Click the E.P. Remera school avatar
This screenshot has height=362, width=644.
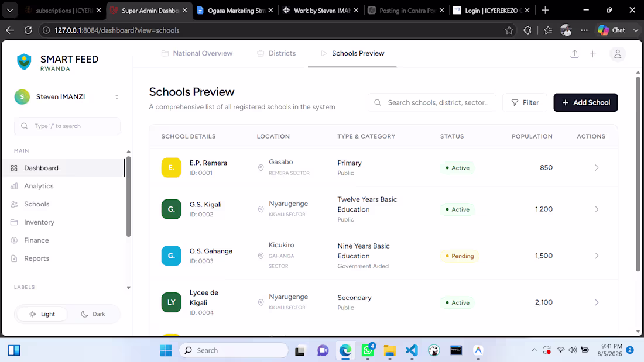[172, 167]
